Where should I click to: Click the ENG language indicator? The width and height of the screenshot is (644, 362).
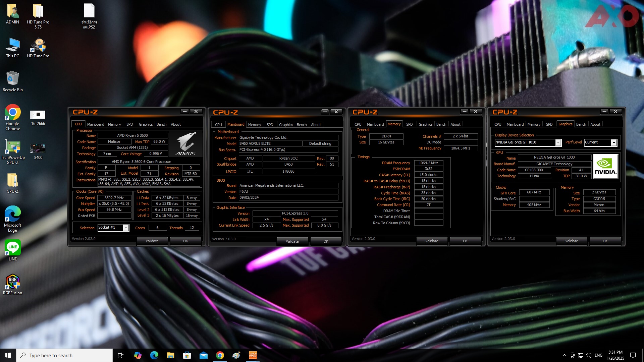pyautogui.click(x=598, y=355)
